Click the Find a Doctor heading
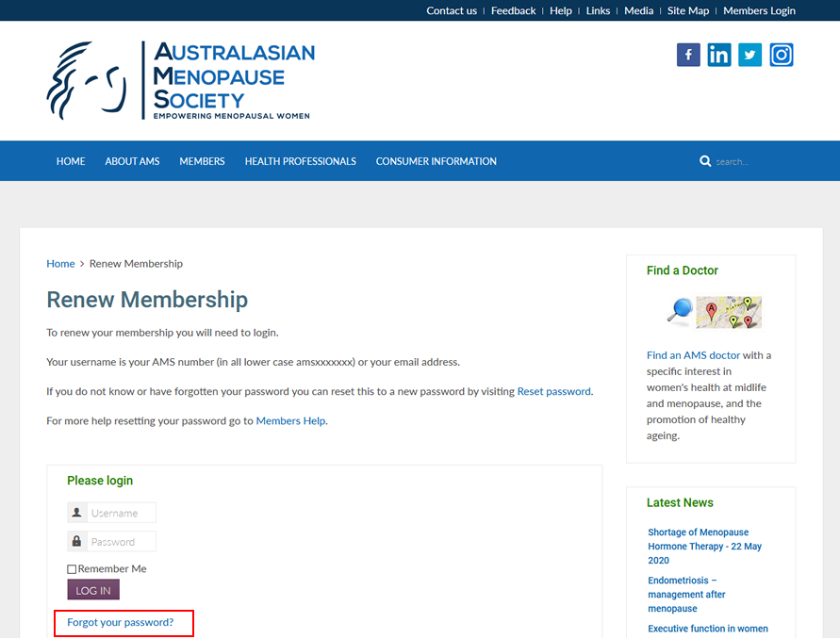This screenshot has height=639, width=840. coord(682,270)
